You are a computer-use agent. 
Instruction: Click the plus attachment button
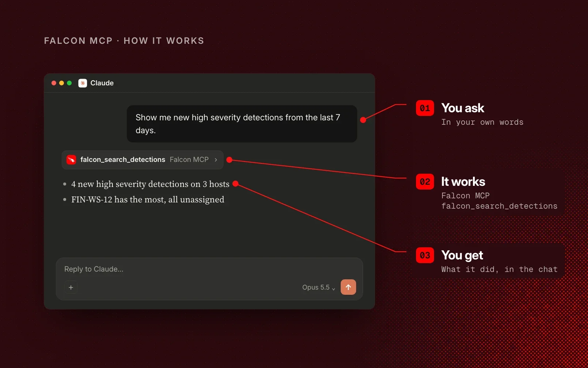(71, 287)
